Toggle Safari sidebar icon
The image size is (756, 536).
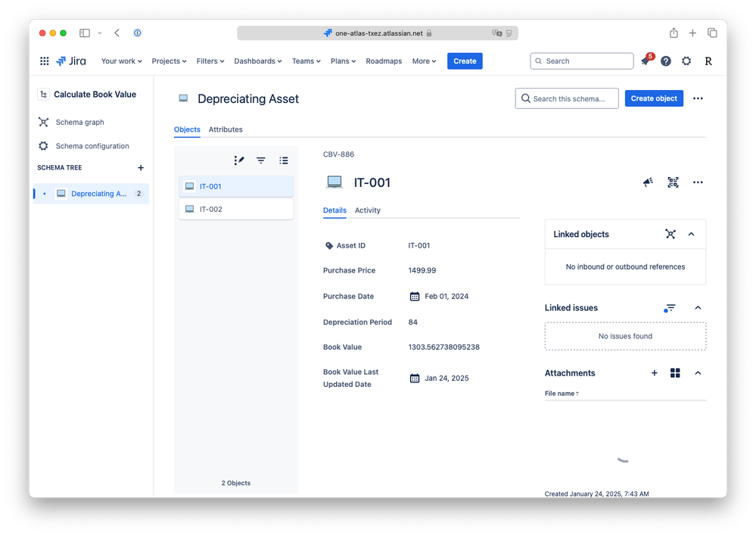click(85, 33)
